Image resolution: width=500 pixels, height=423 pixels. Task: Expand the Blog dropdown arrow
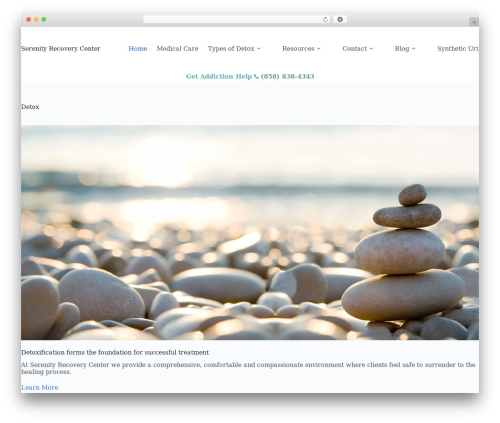click(414, 49)
